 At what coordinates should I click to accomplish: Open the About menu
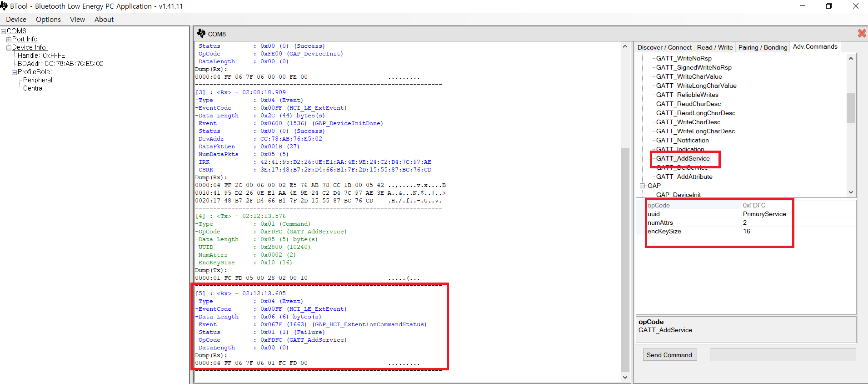pyautogui.click(x=104, y=20)
